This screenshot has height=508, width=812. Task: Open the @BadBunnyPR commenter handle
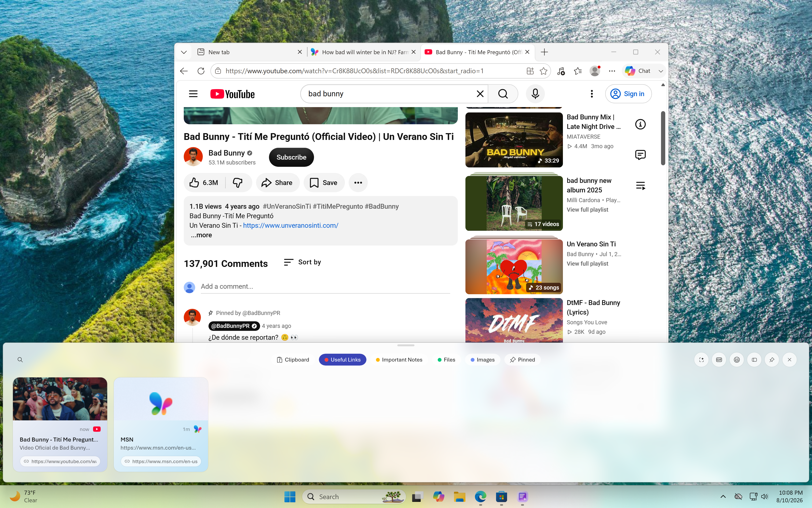pos(234,326)
